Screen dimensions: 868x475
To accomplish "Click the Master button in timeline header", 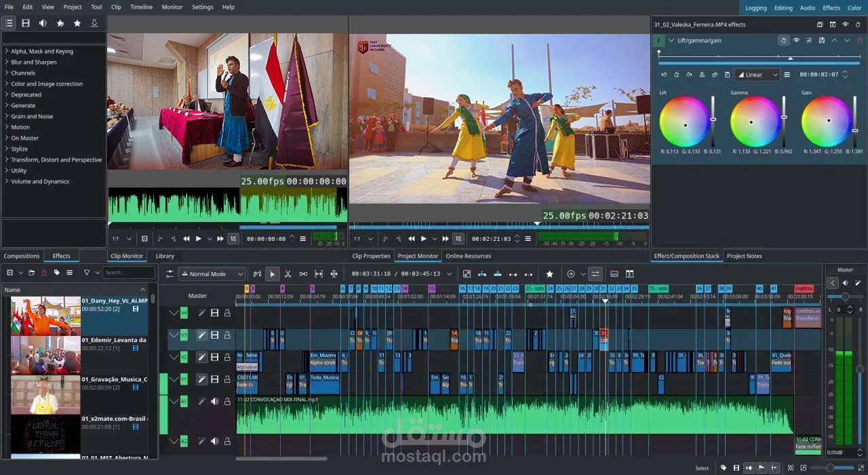I will (x=197, y=296).
